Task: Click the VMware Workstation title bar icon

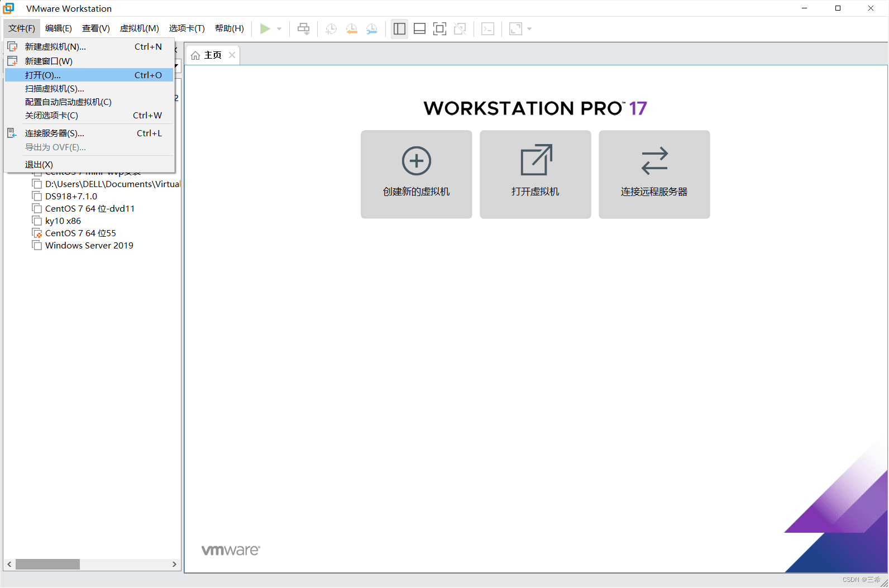Action: (9, 8)
